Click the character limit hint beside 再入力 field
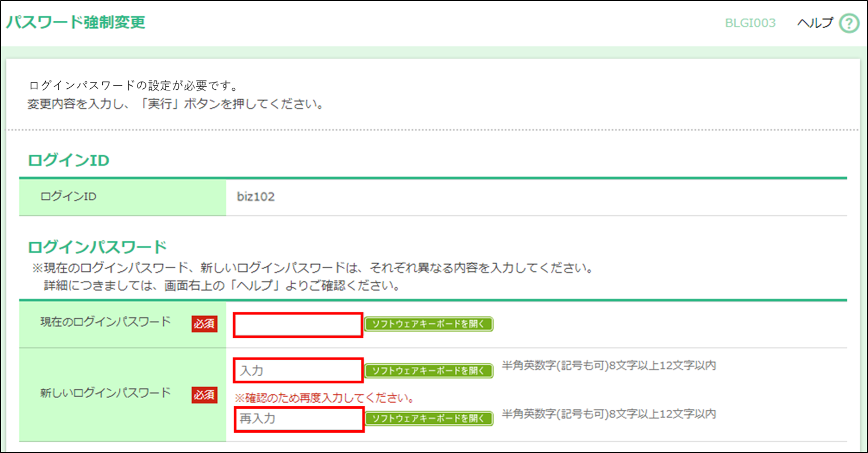Screen dimensions: 868x453 609,414
